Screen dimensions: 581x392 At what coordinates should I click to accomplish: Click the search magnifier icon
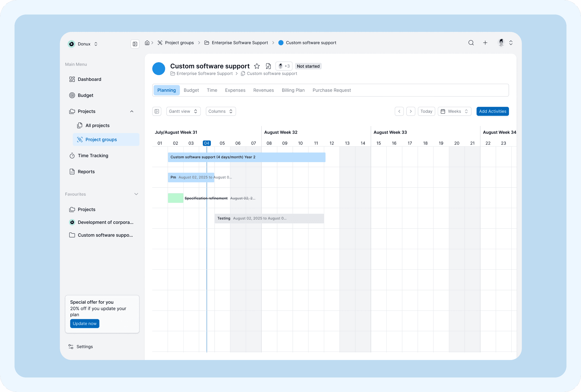[471, 43]
